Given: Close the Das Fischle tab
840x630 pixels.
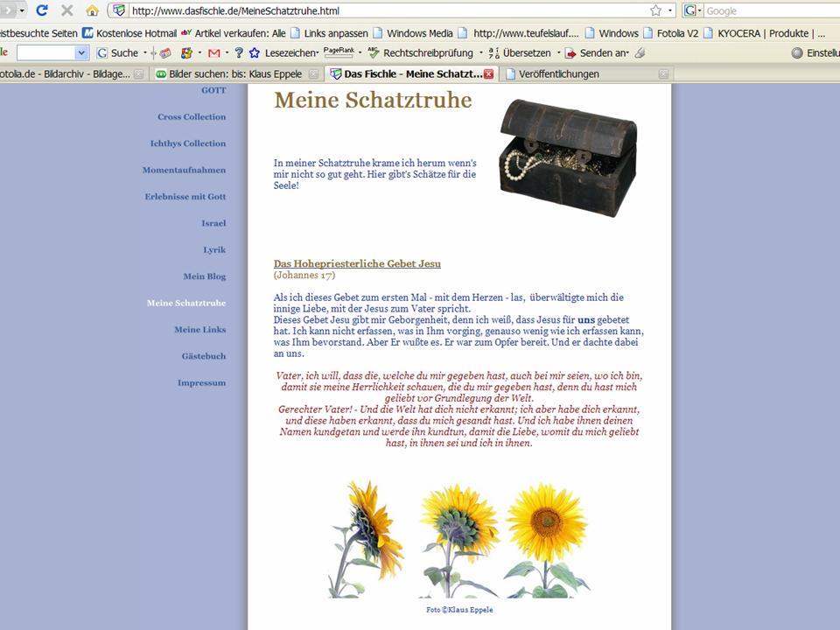Looking at the screenshot, I should [488, 74].
